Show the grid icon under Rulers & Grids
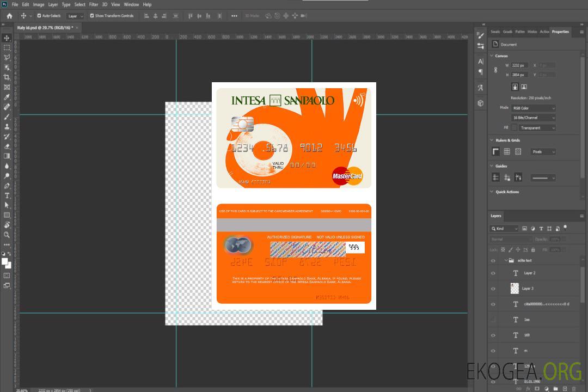588x392 pixels. tap(507, 151)
